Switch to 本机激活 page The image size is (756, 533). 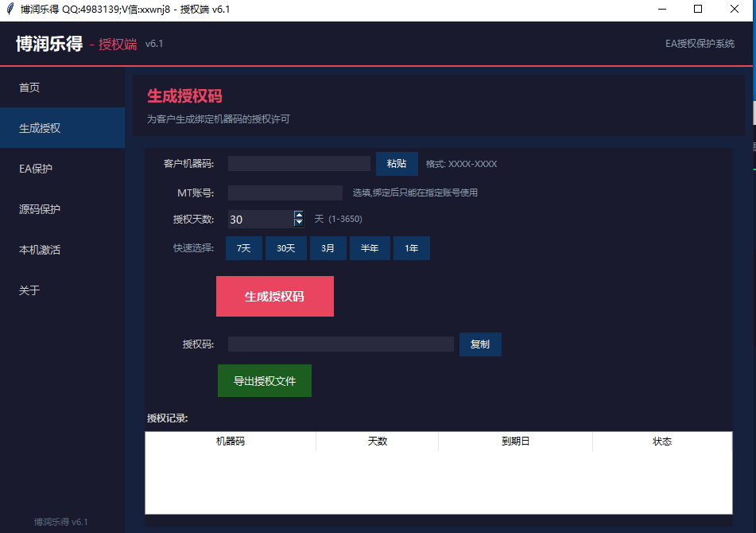62,249
